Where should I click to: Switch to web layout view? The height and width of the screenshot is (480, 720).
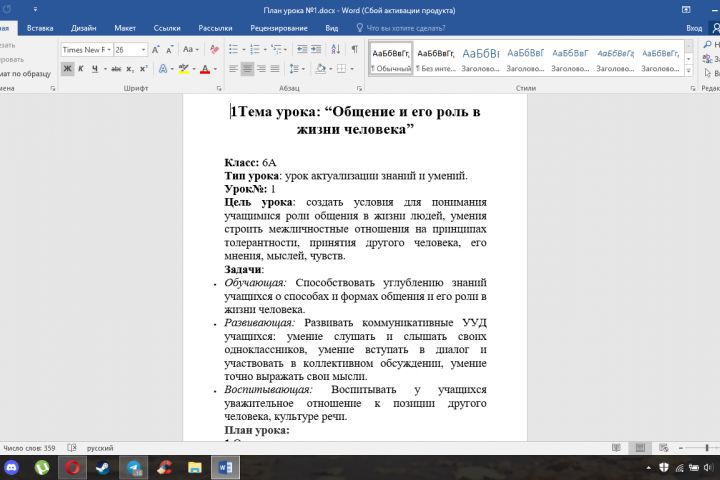tap(664, 448)
